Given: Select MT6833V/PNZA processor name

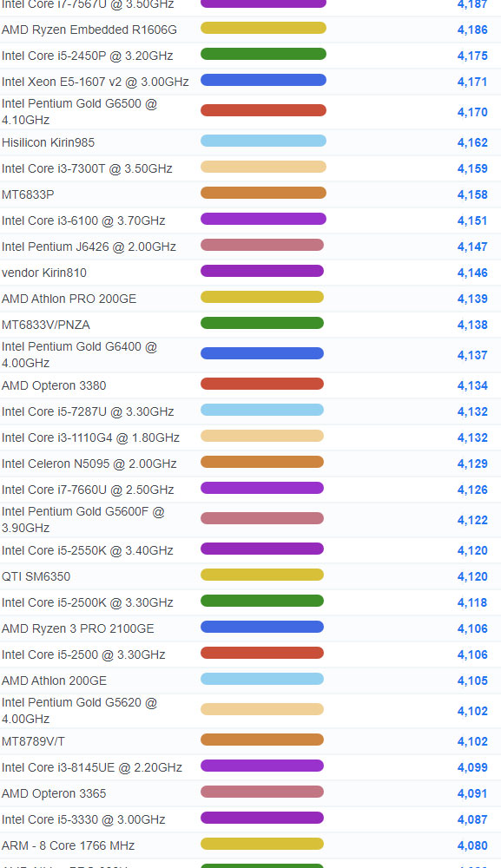Looking at the screenshot, I should tap(46, 325).
